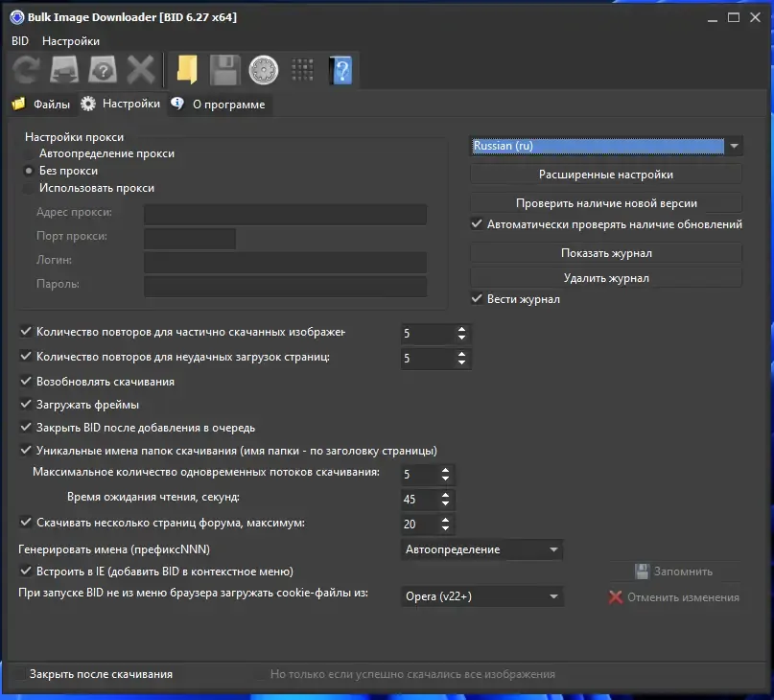The width and height of the screenshot is (774, 700).
Task: Click the round gear settings toolbar icon
Action: pyautogui.click(x=264, y=70)
